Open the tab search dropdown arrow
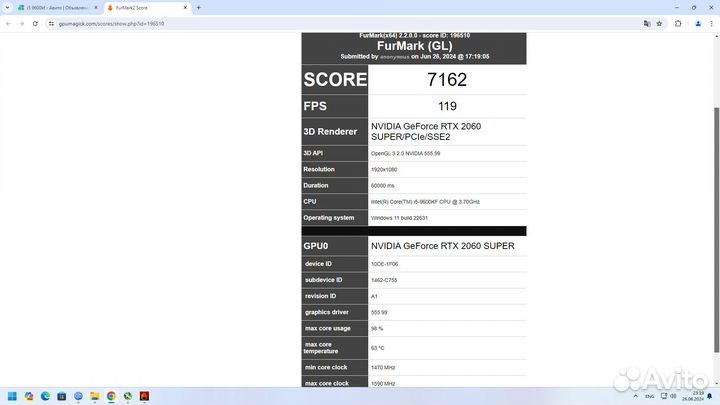Viewport: 720px width, 405px height. (x=7, y=7)
